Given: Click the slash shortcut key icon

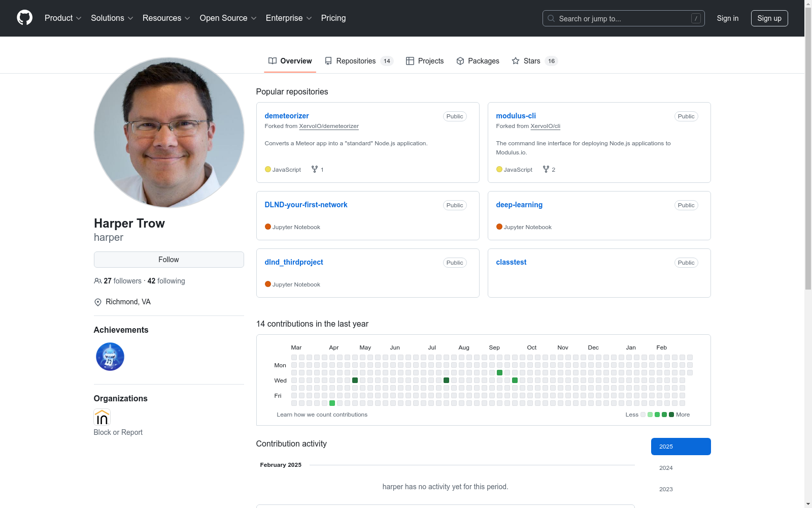Looking at the screenshot, I should (696, 18).
